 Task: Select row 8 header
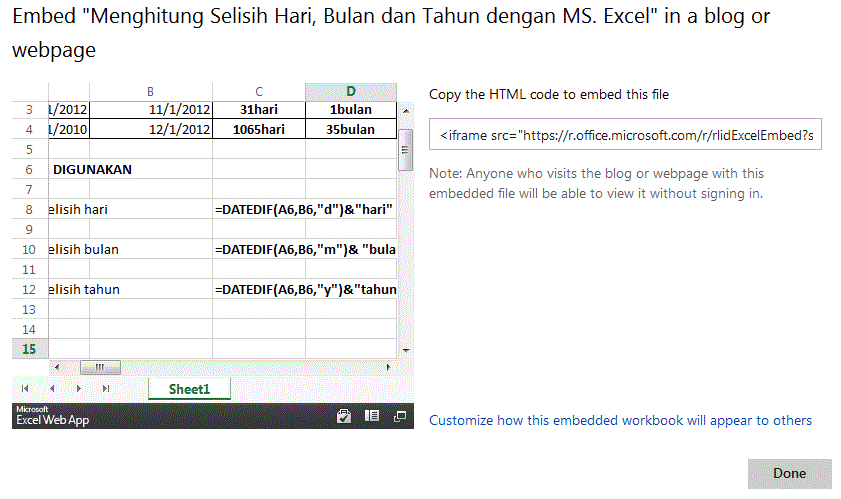point(29,209)
